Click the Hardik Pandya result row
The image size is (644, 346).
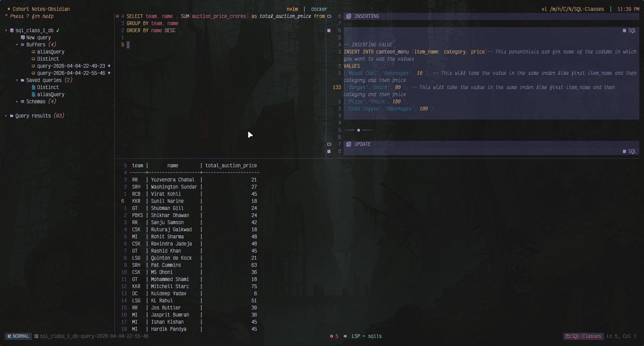click(194, 329)
